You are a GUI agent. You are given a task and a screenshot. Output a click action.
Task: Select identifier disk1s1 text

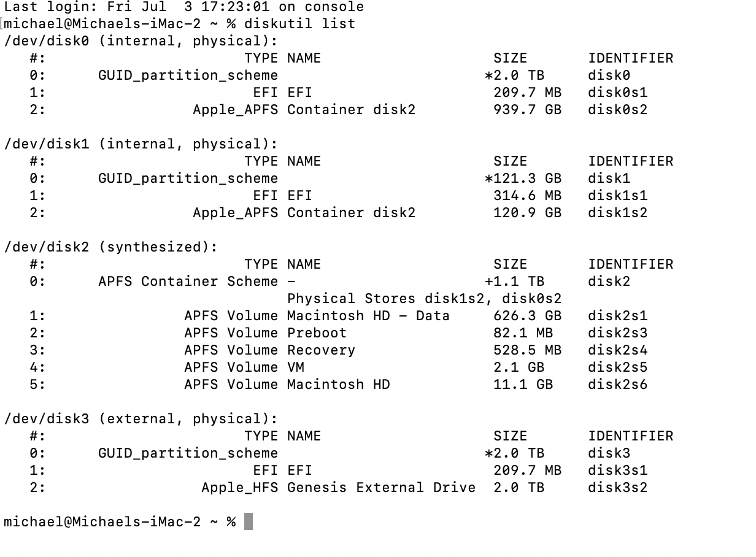point(618,196)
